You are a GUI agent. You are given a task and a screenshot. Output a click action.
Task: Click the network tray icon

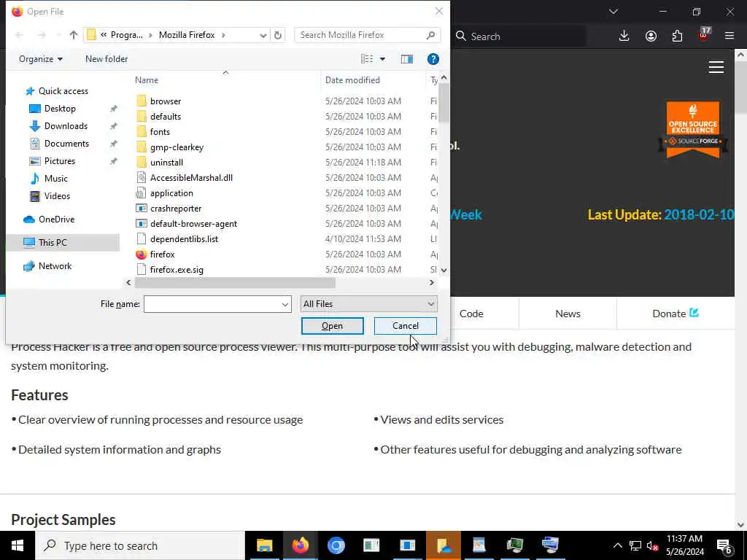[x=635, y=545]
